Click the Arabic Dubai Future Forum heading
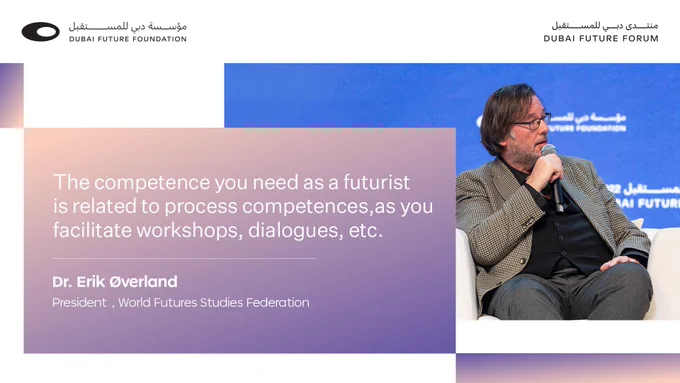This screenshot has width=680, height=383. 605,26
